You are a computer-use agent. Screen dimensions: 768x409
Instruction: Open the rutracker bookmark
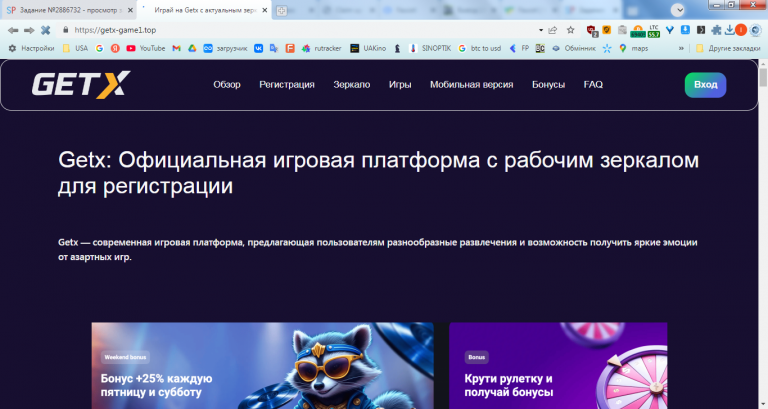point(322,48)
